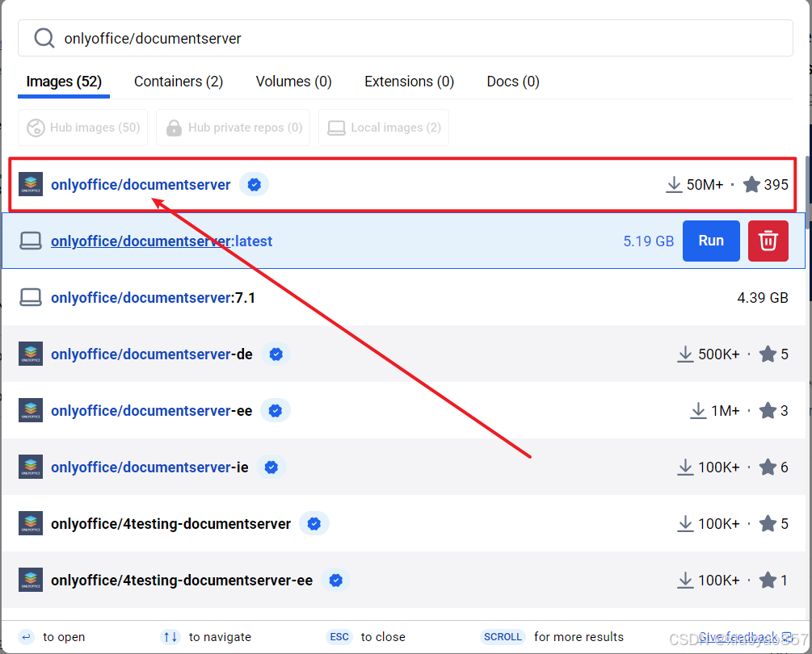The height and width of the screenshot is (654, 812).
Task: Delete the onlyoffice/documentserver:latest image
Action: pyautogui.click(x=768, y=241)
